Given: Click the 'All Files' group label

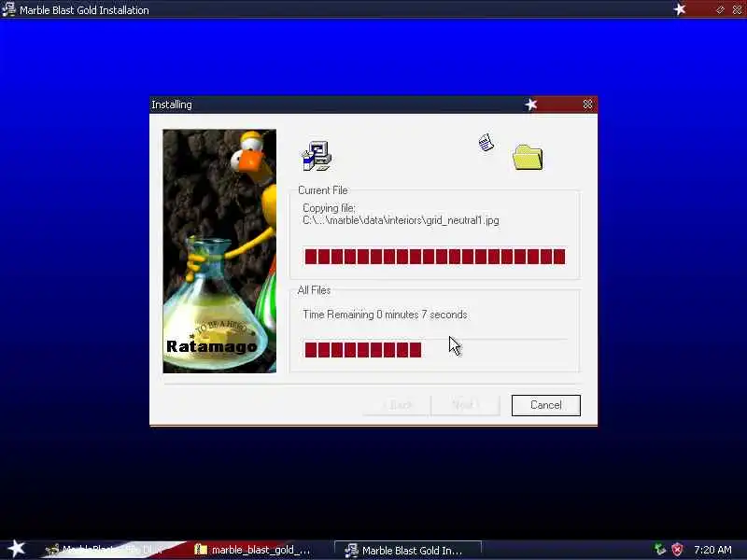Looking at the screenshot, I should pos(314,290).
